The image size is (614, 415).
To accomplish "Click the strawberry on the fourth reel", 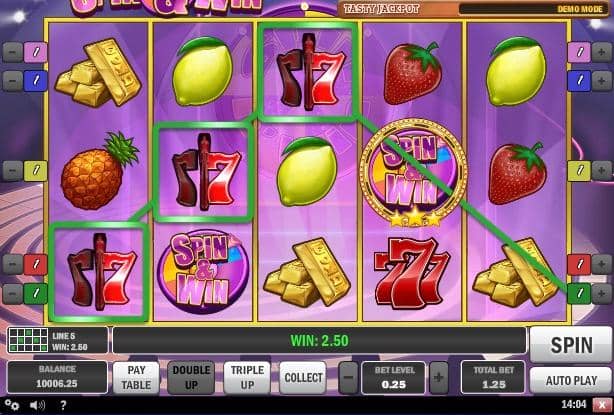I will (x=413, y=73).
